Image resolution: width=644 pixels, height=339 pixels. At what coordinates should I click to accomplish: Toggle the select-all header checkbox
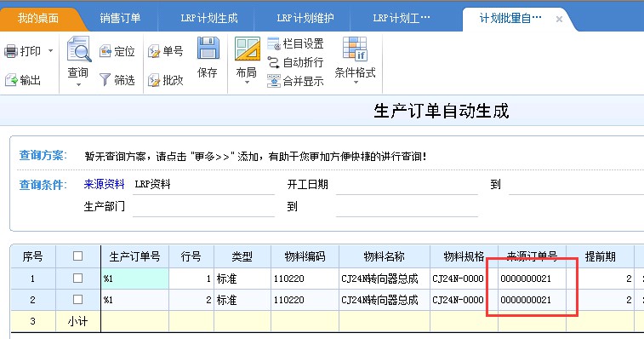[x=77, y=256]
